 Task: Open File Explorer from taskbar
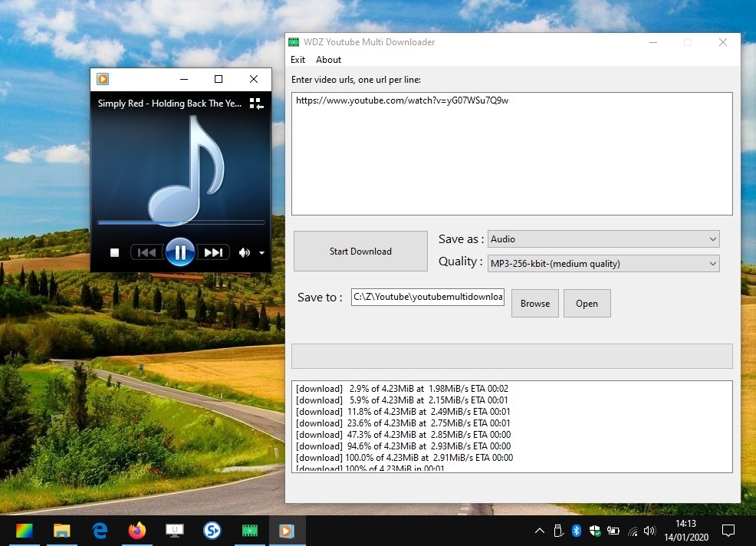(61, 531)
